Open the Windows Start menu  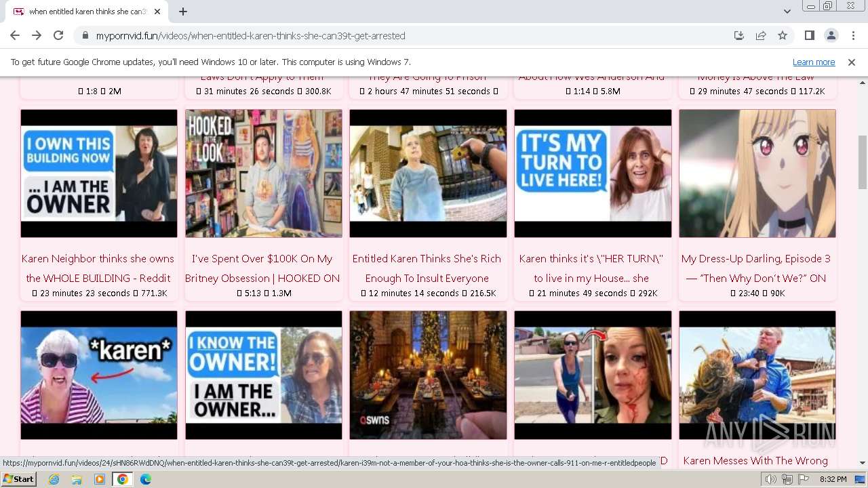tap(19, 479)
